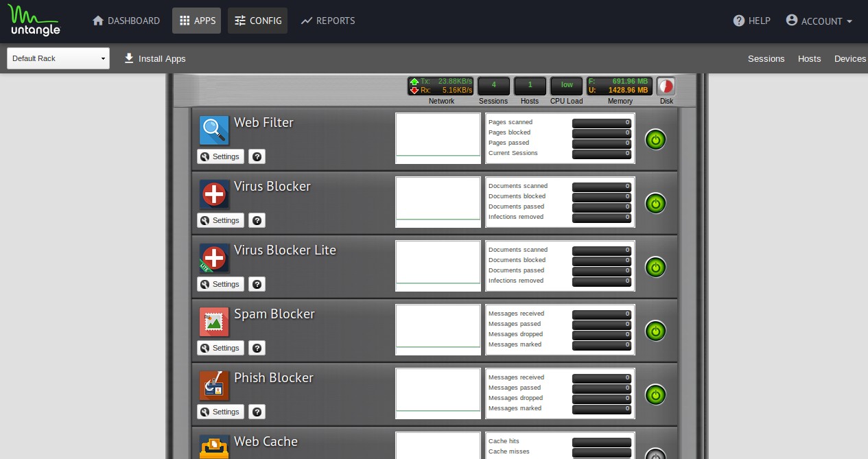This screenshot has height=459, width=868.
Task: Open the Dashboard view
Action: [x=126, y=21]
